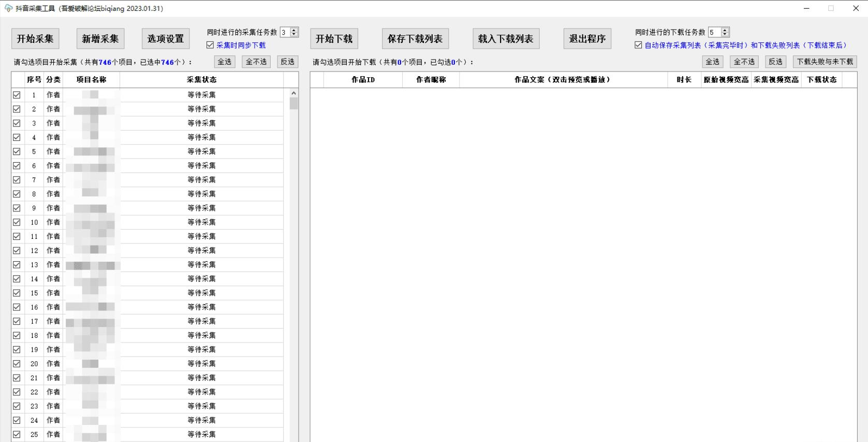This screenshot has height=442, width=868.
Task: Click the 项目名称 column header
Action: click(x=92, y=80)
